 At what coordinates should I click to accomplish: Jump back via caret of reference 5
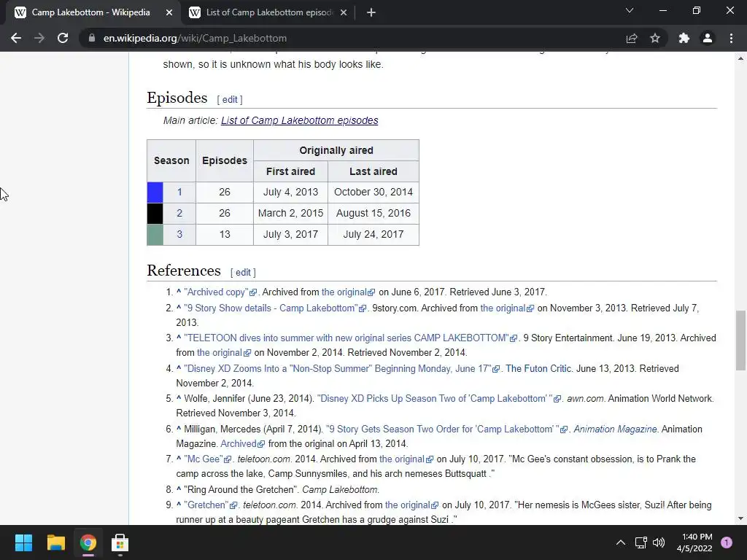click(x=179, y=397)
